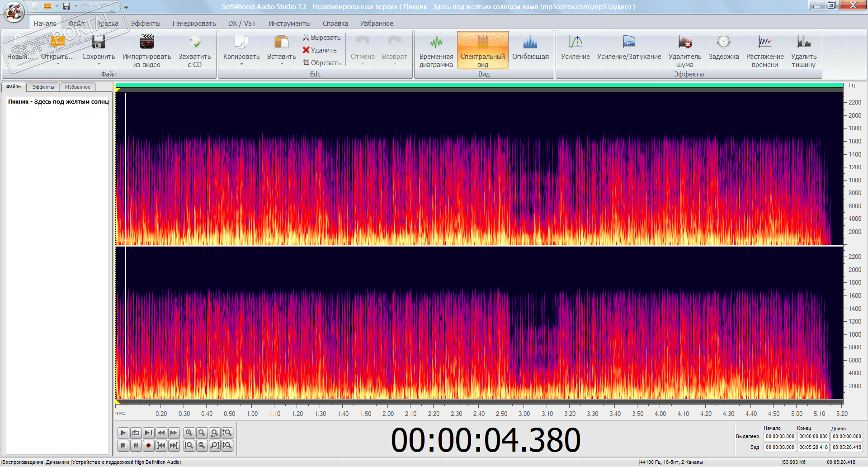The image size is (868, 467).
Task: Reset zoom to 100 percent magnifier
Action: [x=215, y=433]
